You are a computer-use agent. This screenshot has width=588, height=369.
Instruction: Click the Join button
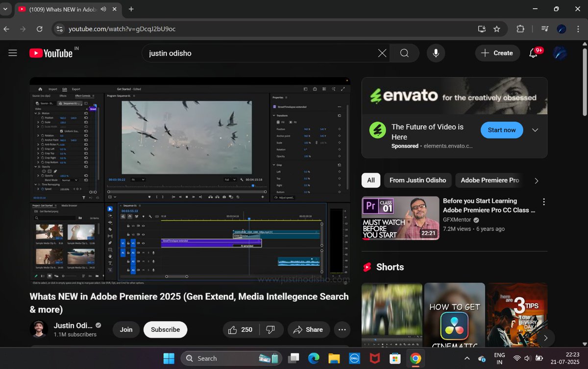[126, 329]
